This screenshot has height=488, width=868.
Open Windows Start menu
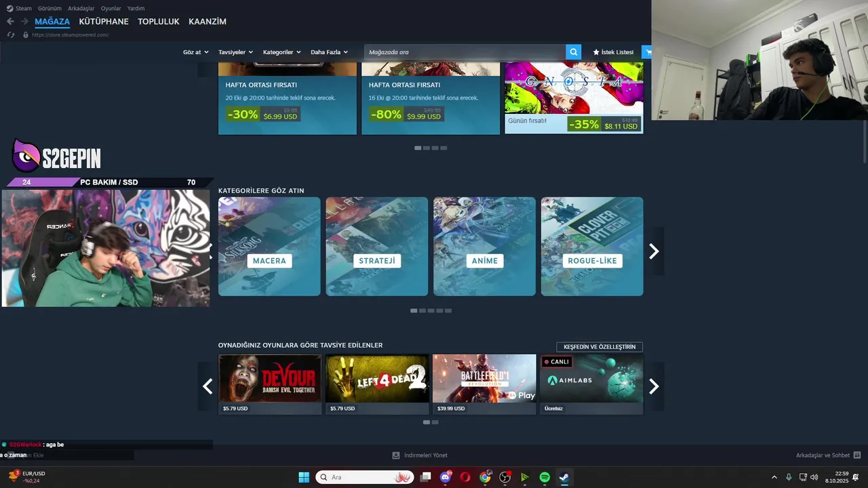(x=304, y=477)
